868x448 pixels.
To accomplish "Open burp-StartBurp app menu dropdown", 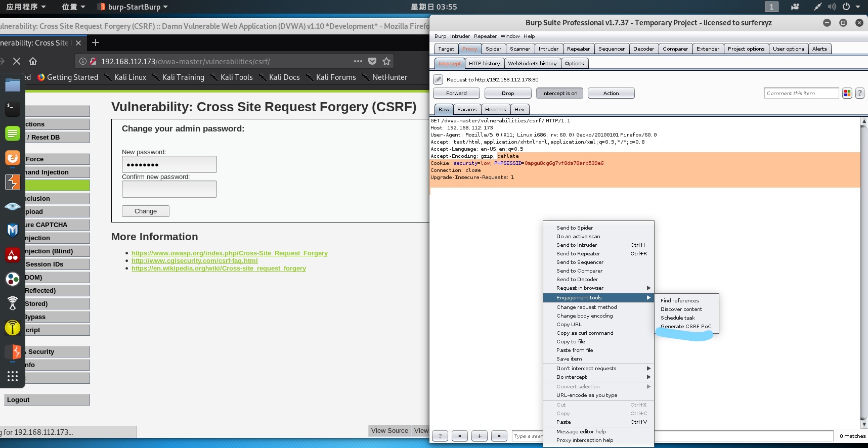I will pyautogui.click(x=134, y=7).
